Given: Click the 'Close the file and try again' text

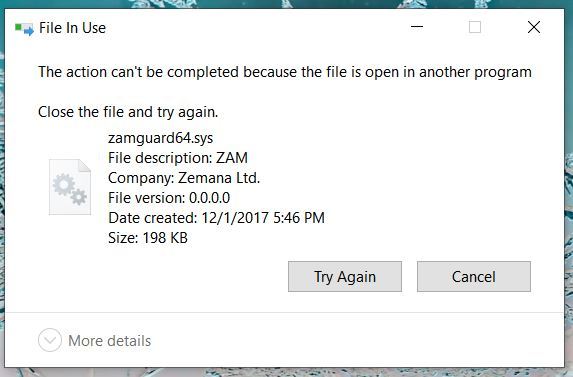Looking at the screenshot, I should coord(128,112).
